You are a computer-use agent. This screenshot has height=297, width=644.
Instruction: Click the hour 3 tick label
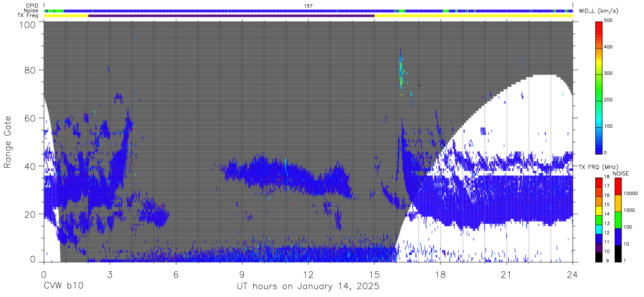110,274
